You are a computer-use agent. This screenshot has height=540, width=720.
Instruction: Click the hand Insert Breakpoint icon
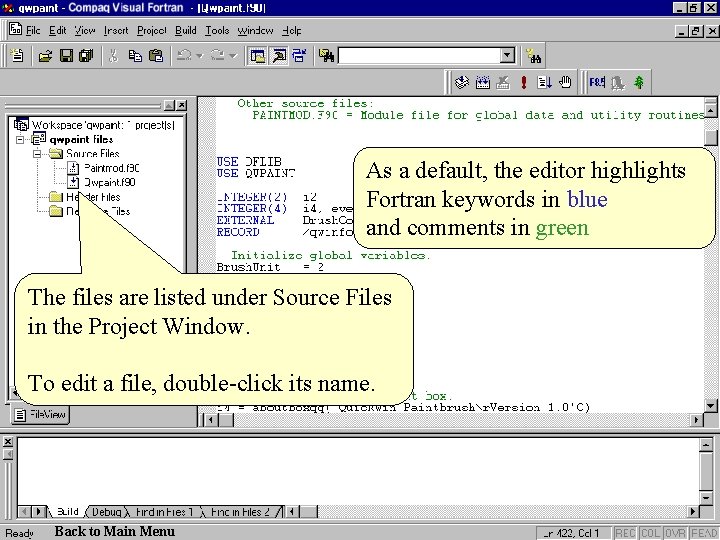pos(565,83)
